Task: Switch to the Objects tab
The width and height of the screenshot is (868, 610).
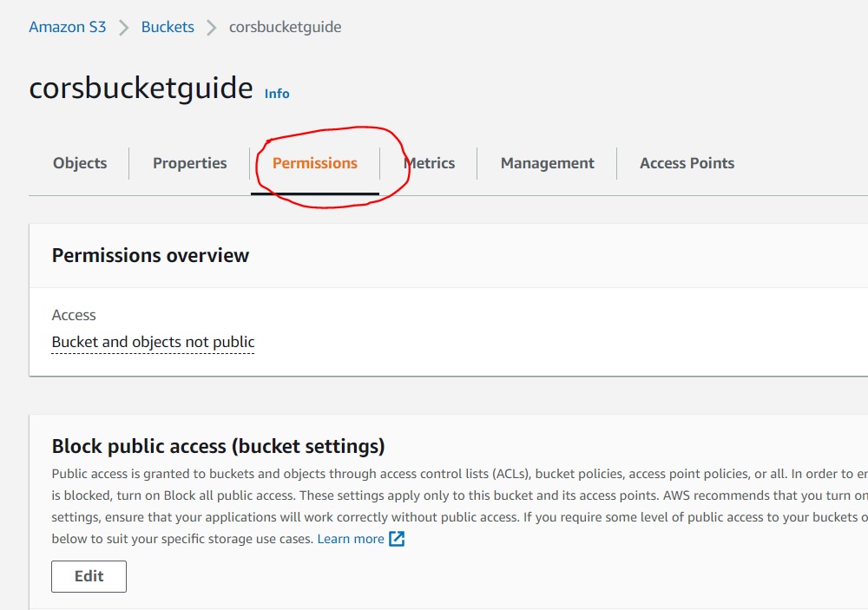Action: [x=80, y=163]
